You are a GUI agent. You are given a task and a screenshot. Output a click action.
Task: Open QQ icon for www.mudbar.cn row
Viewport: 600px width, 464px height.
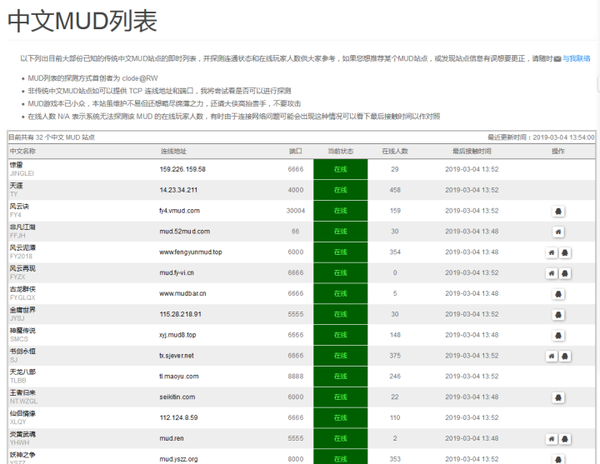[x=558, y=294]
